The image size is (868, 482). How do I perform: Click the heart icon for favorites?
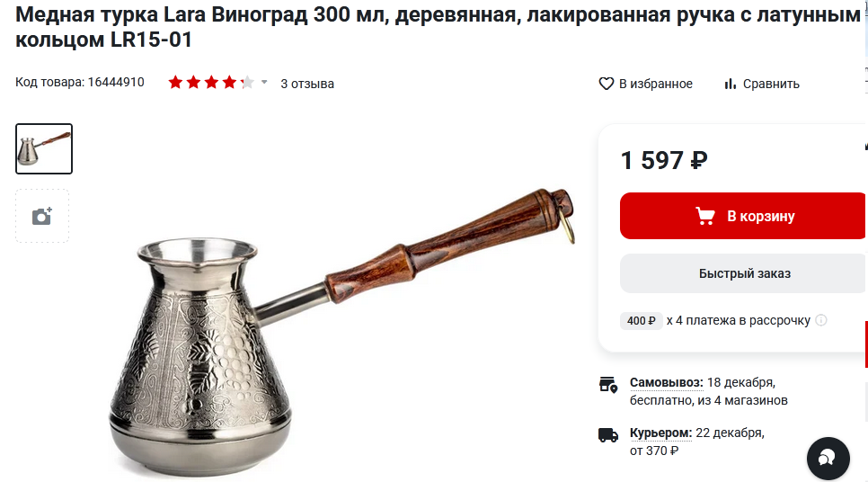tap(607, 84)
